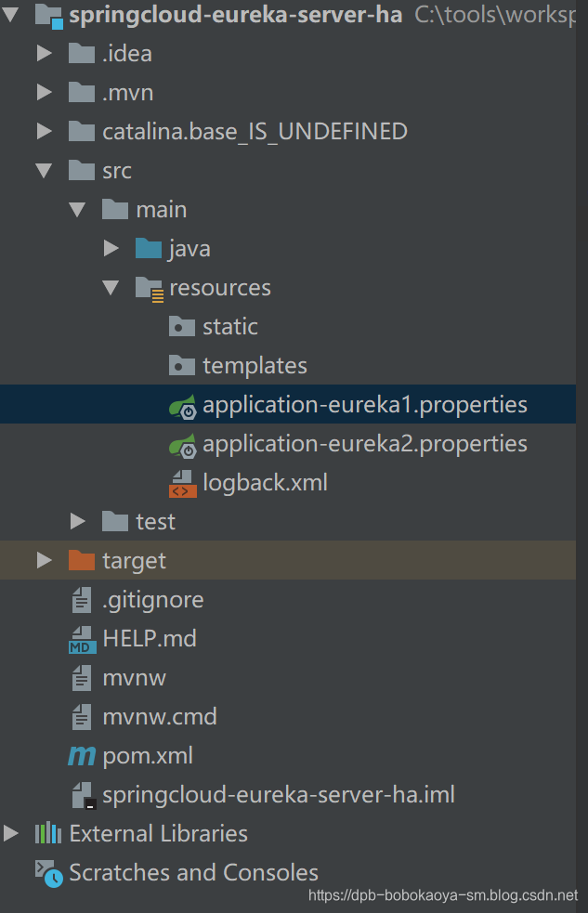Select the .idea folder label
This screenshot has height=913, width=588.
(127, 54)
